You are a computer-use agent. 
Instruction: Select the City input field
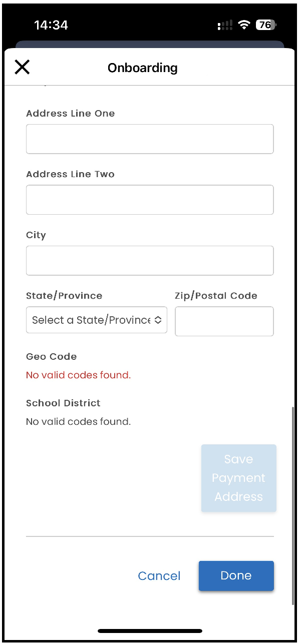point(150,261)
